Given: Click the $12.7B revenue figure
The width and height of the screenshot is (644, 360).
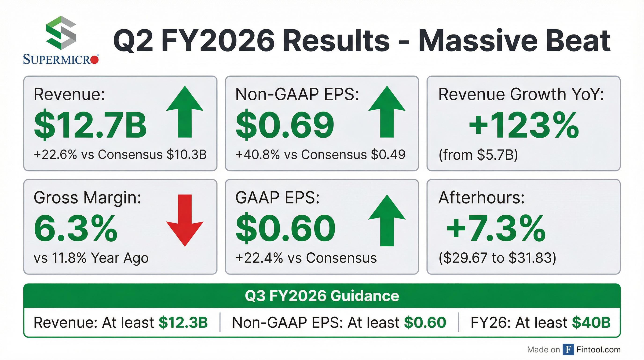Looking at the screenshot, I should [90, 125].
